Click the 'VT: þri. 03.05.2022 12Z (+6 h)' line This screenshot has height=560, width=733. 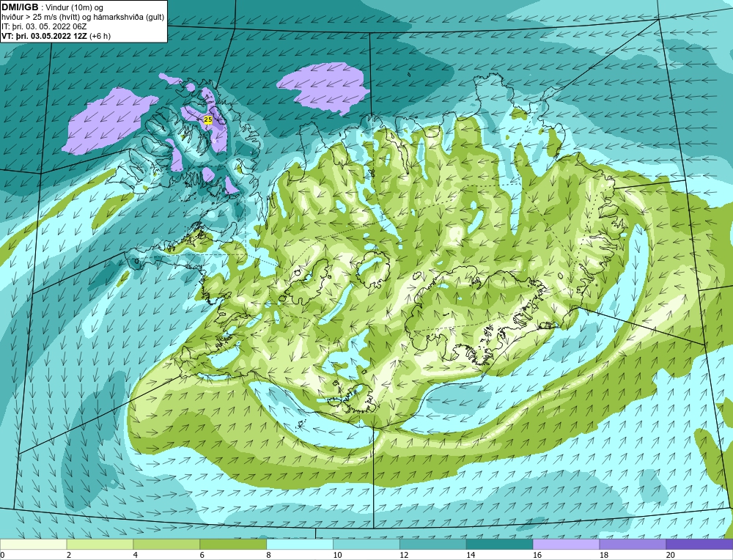pyautogui.click(x=56, y=36)
